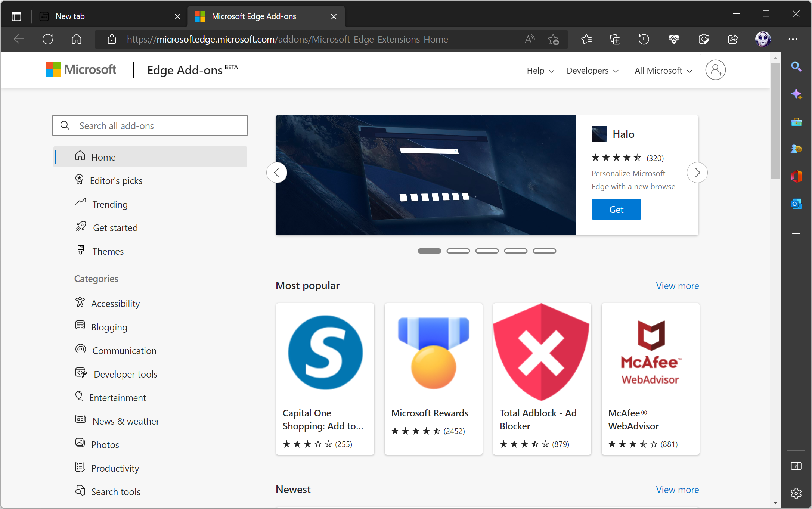View more Newest add-ons
Viewport: 812px width, 509px height.
pyautogui.click(x=677, y=490)
